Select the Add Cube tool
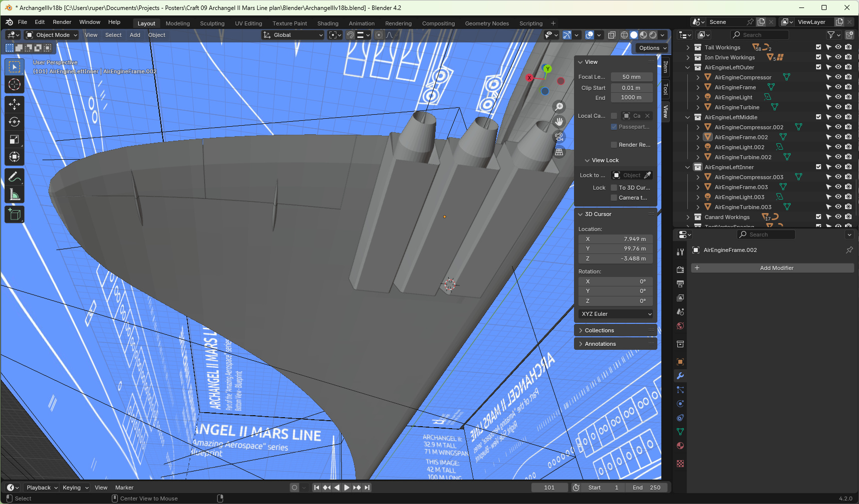This screenshot has height=504, width=859. (x=14, y=215)
